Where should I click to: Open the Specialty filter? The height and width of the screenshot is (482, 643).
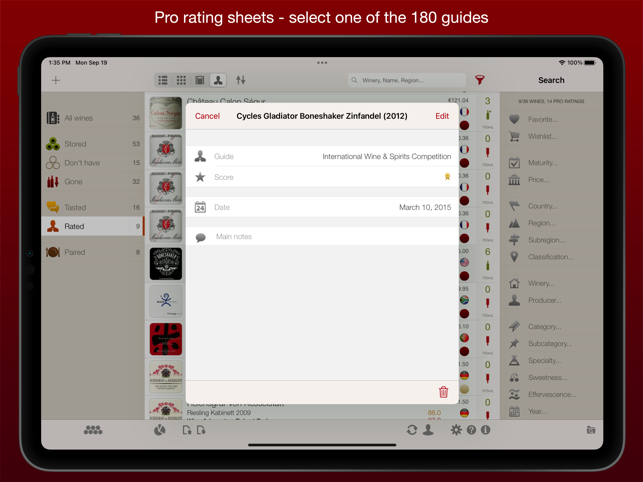tap(551, 361)
